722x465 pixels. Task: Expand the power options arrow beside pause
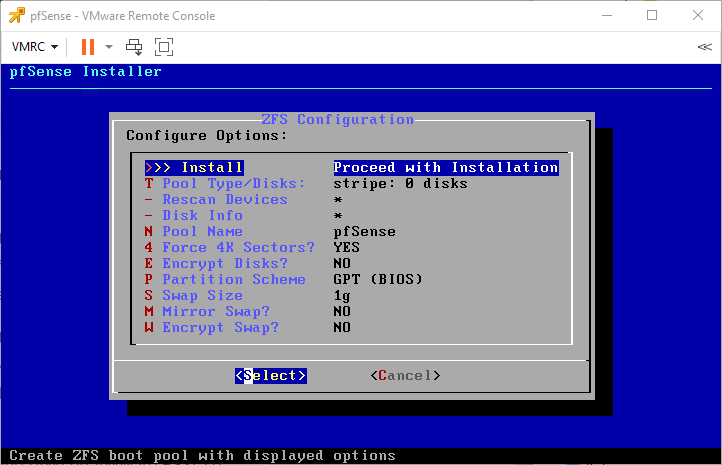pyautogui.click(x=109, y=47)
